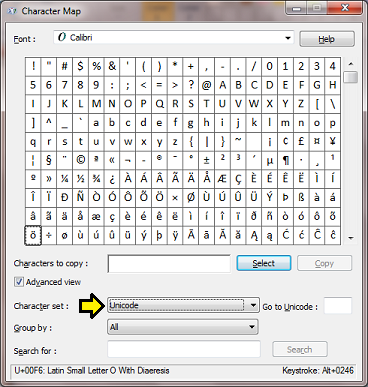Choose the hash # character
The height and width of the screenshot is (387, 368).
(x=64, y=66)
